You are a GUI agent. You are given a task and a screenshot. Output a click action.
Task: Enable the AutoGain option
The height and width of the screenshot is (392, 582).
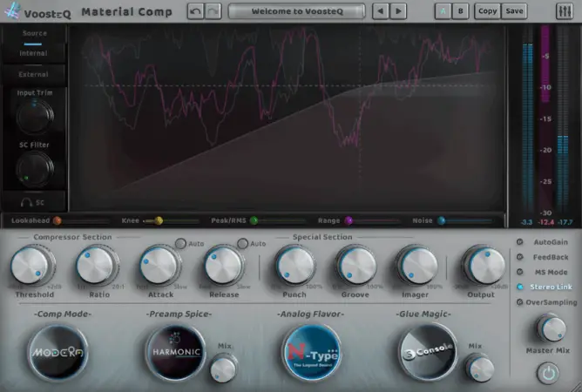tap(522, 242)
